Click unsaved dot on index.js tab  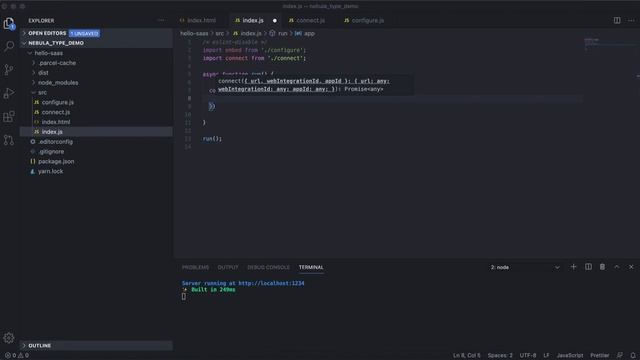tap(275, 20)
